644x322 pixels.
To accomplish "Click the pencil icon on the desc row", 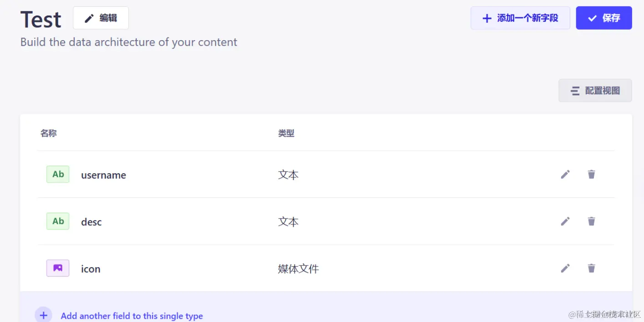I will pyautogui.click(x=565, y=221).
